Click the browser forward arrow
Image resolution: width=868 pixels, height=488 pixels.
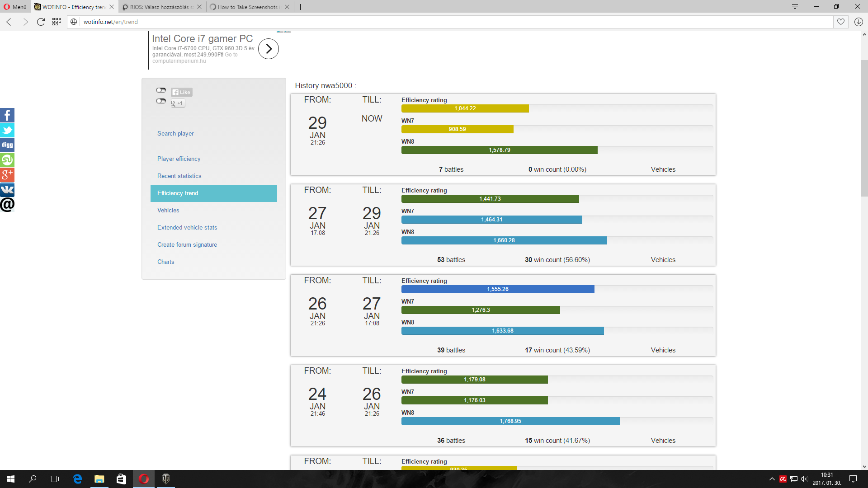tap(25, 22)
